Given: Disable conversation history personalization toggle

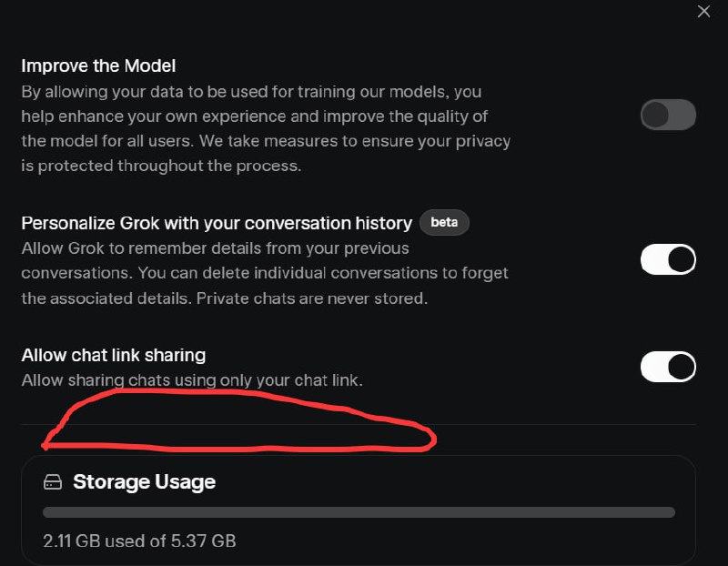Looking at the screenshot, I should click(668, 259).
